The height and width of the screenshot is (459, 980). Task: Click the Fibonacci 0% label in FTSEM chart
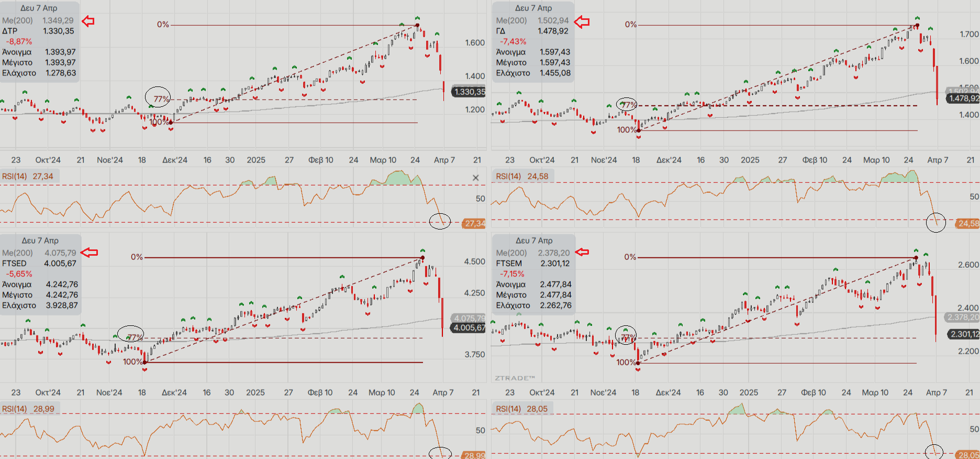tap(630, 257)
